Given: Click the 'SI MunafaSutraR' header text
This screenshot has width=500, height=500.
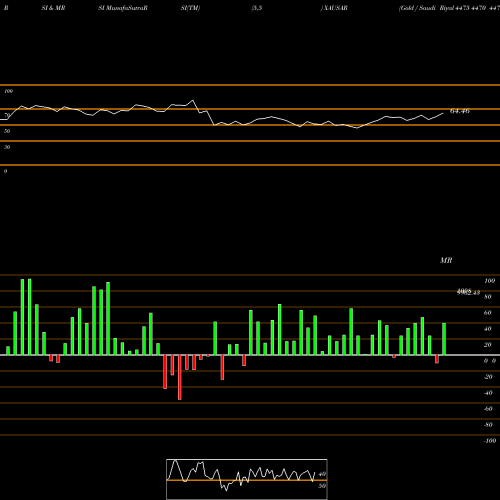Looking at the screenshot, I should (x=123, y=8).
